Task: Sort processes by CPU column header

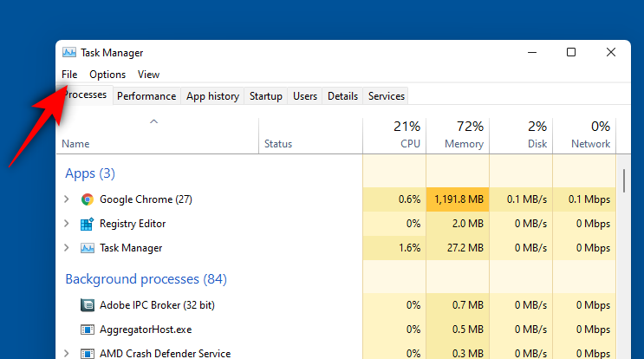Action: [394, 134]
